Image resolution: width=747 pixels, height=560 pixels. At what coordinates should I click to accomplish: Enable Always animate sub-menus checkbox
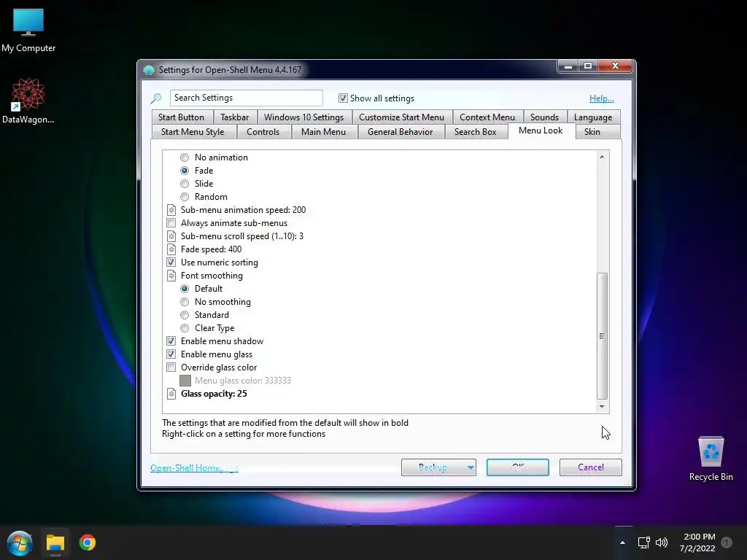click(x=171, y=223)
